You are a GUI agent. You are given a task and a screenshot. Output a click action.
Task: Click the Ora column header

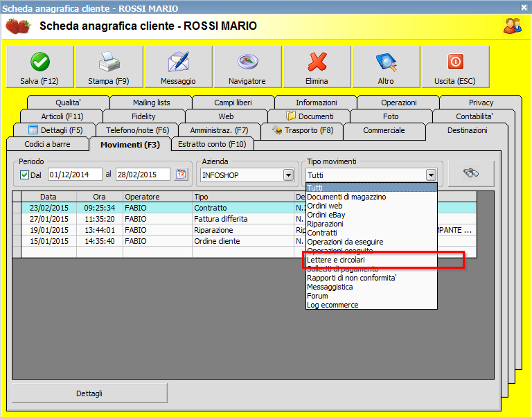(100, 197)
